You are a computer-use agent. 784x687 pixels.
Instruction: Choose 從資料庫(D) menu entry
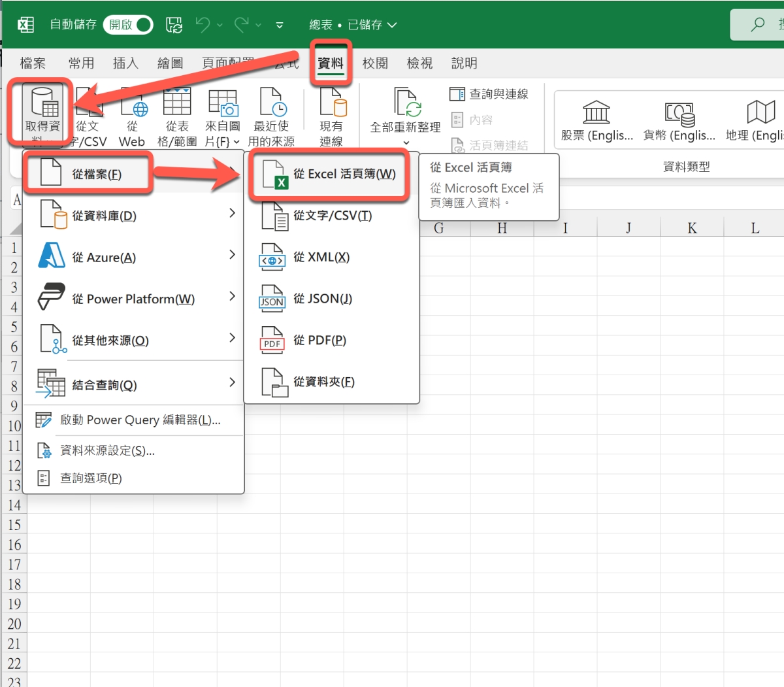(133, 215)
